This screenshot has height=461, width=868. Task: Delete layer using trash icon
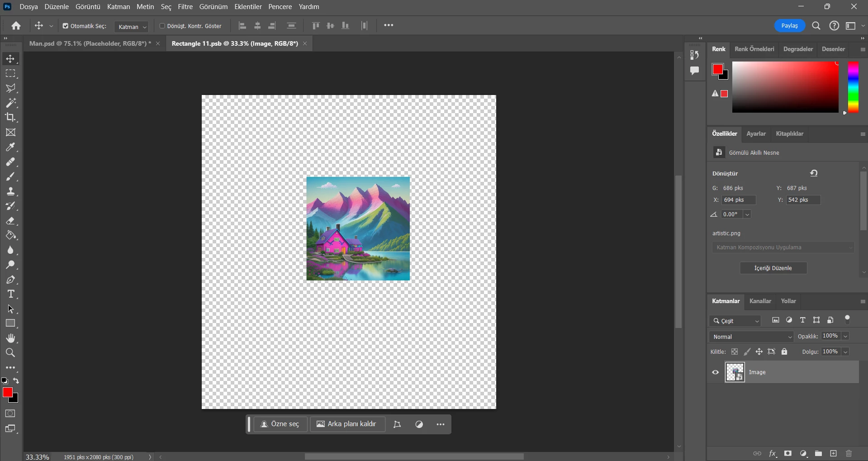click(849, 453)
